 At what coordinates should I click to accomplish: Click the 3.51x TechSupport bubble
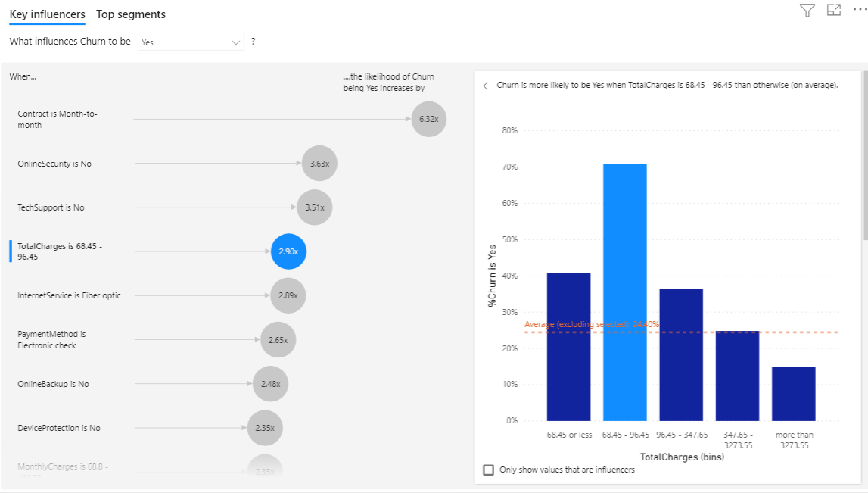314,207
